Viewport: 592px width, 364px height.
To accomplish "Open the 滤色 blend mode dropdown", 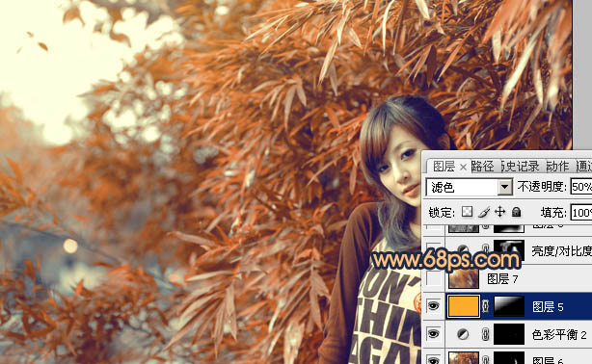I will (x=470, y=187).
